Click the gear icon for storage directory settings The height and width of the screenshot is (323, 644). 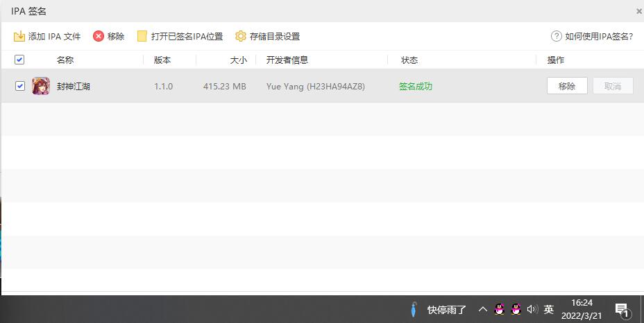[x=241, y=36]
